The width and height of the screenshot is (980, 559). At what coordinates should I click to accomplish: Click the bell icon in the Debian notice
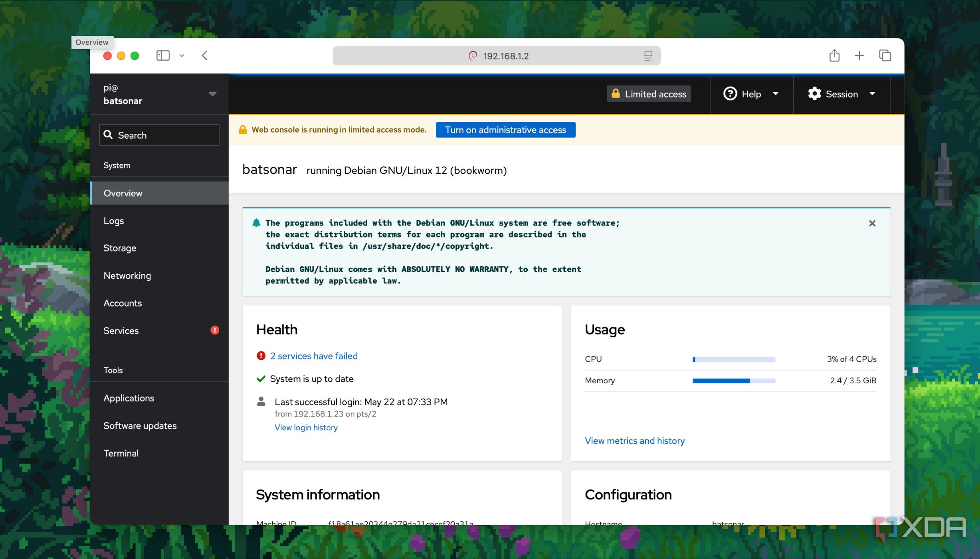(256, 223)
